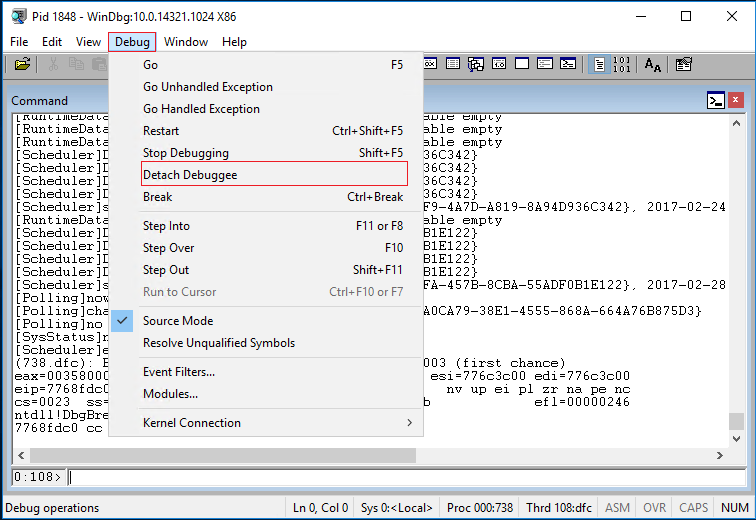The width and height of the screenshot is (756, 520).
Task: Click the Sys 0:<Local> status entry
Action: click(x=396, y=507)
